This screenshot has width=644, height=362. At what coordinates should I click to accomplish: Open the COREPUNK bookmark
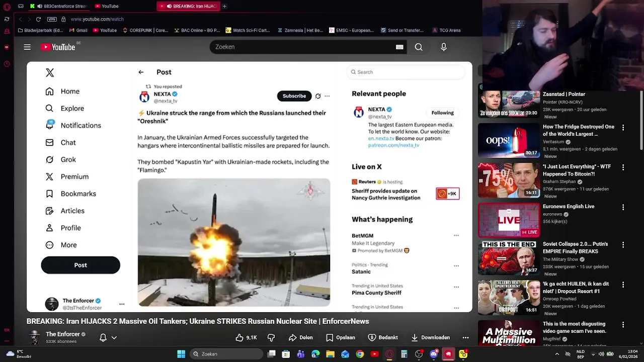tap(145, 30)
